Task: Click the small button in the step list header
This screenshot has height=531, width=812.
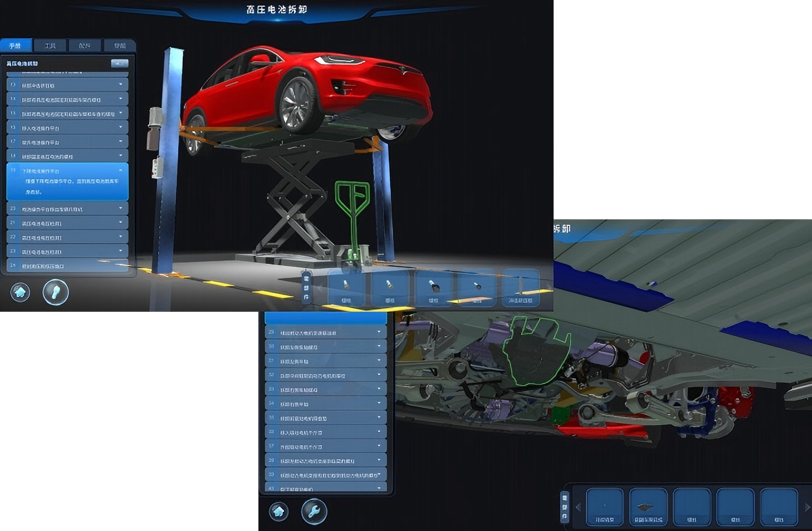Action: 120,63
